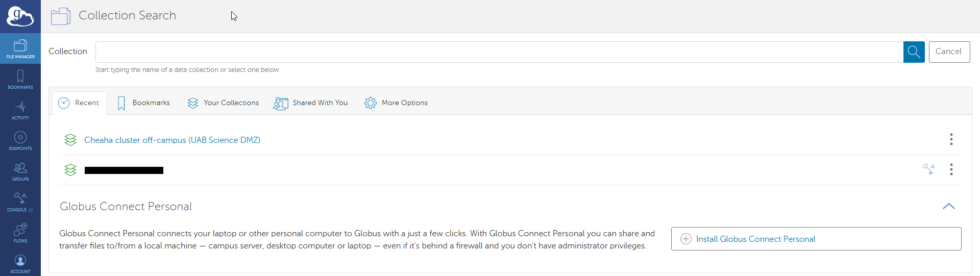Click the Collection search input field
Screen dimensions: 980x276
499,52
